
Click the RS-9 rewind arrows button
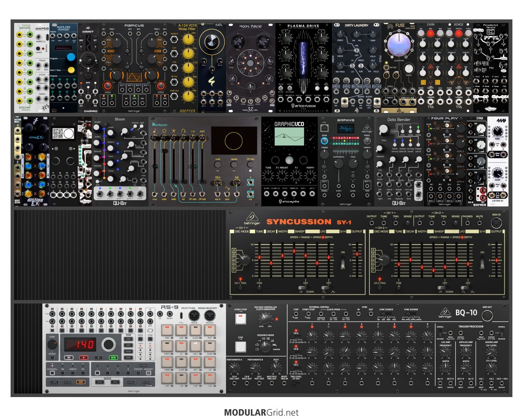[63, 373]
